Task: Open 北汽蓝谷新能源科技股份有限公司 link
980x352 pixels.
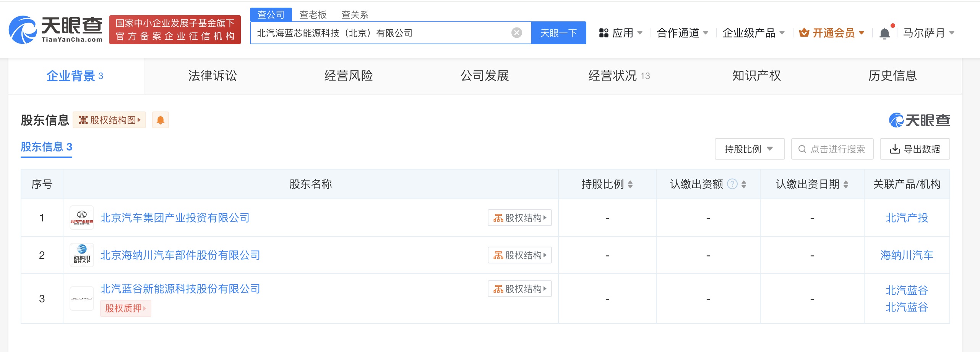Action: [x=180, y=289]
